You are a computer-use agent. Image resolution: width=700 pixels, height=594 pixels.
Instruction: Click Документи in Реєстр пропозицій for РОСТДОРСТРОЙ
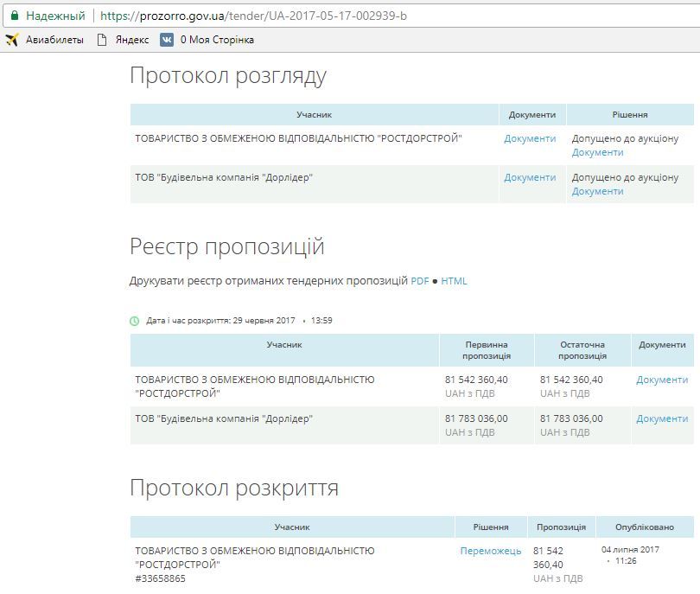coord(661,380)
